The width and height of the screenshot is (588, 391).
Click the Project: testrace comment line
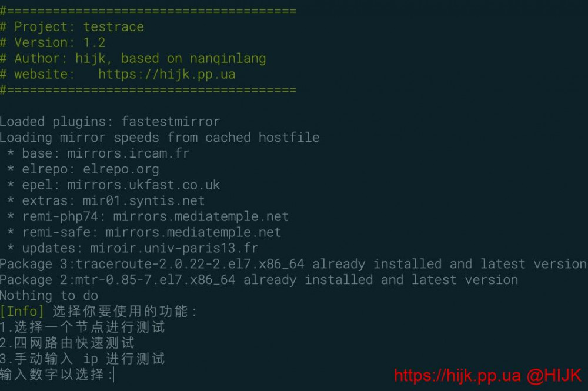click(72, 27)
